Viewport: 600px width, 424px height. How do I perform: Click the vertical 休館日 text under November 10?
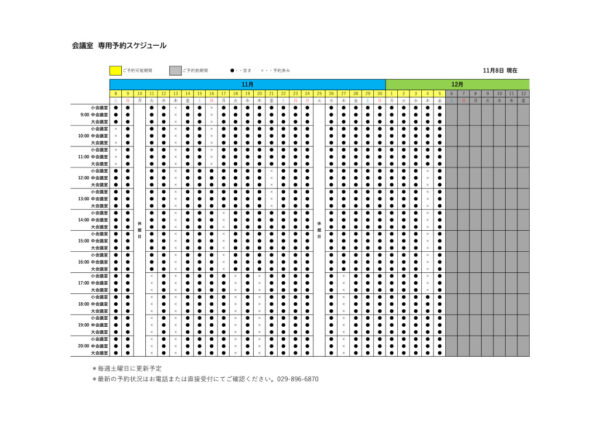tap(140, 230)
